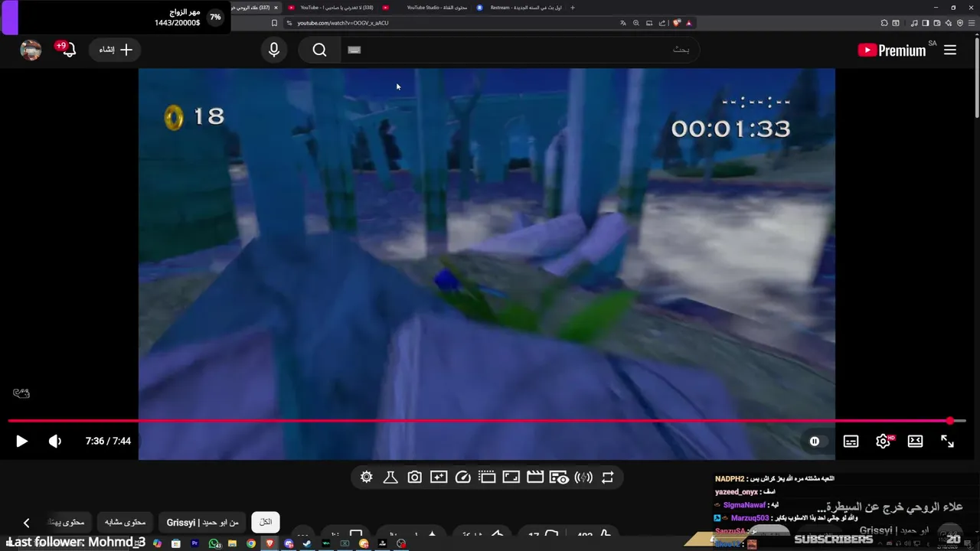Click the rotated picture icon left of video
This screenshot has height=551, width=980.
[21, 393]
